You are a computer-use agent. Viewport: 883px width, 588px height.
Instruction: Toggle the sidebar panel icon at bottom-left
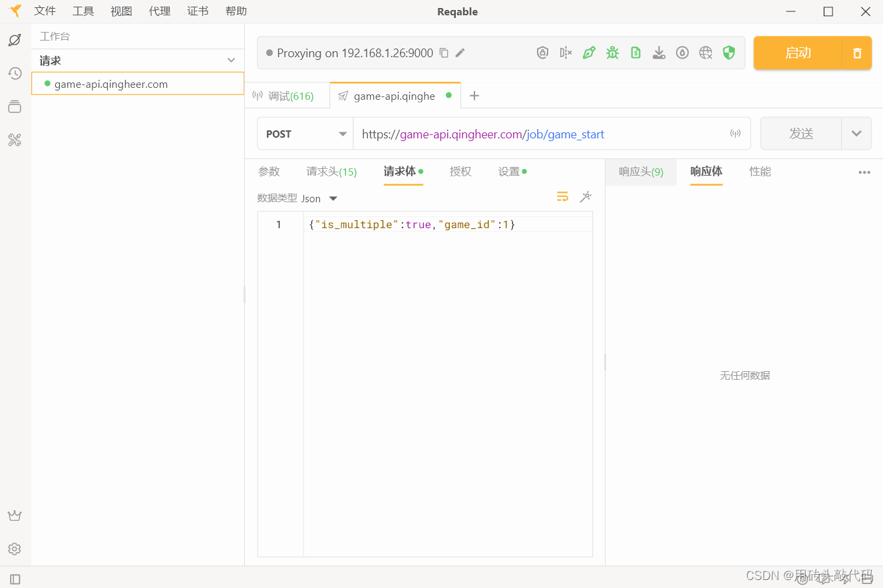(15, 579)
